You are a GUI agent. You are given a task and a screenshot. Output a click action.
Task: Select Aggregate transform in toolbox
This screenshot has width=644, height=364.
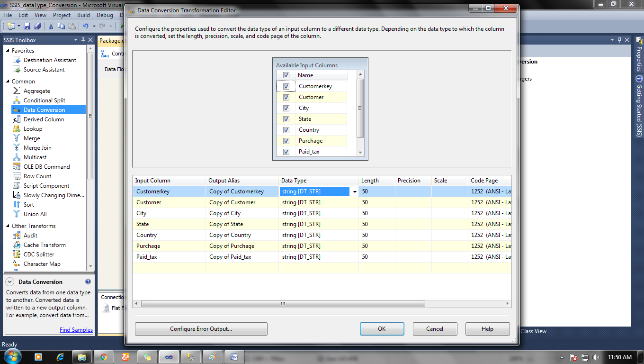tap(37, 91)
